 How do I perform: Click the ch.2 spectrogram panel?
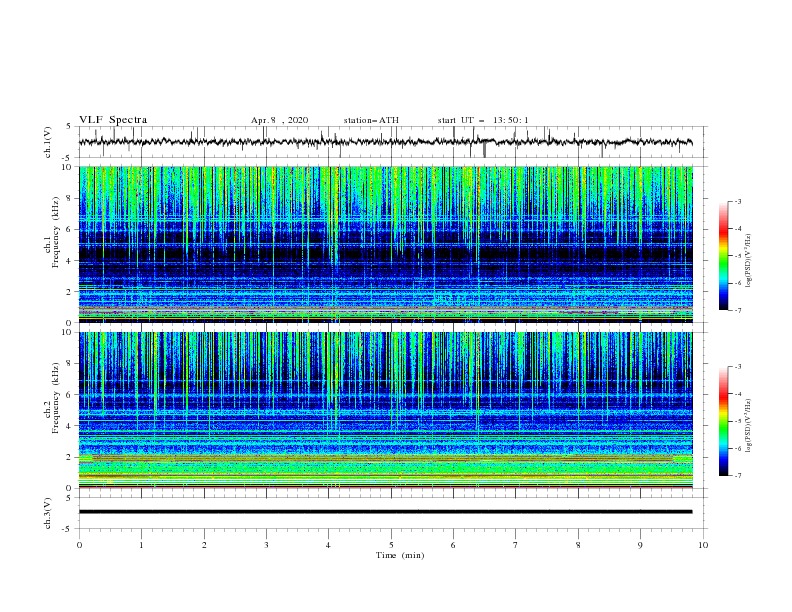[x=385, y=410]
